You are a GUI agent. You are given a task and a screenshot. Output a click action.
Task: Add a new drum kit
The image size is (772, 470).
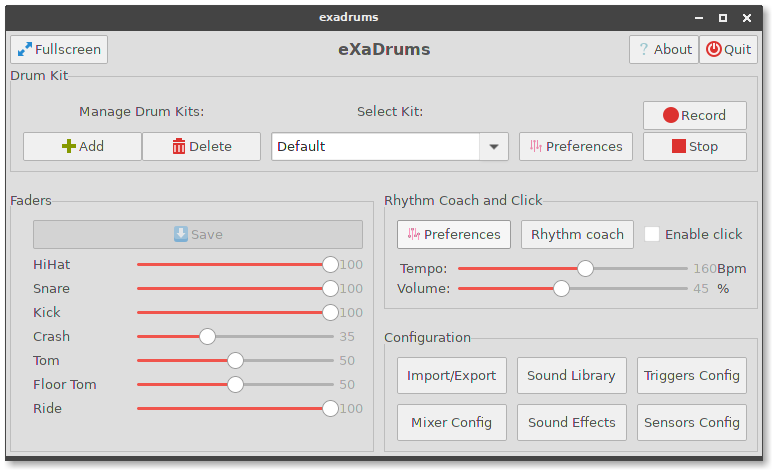[82, 146]
